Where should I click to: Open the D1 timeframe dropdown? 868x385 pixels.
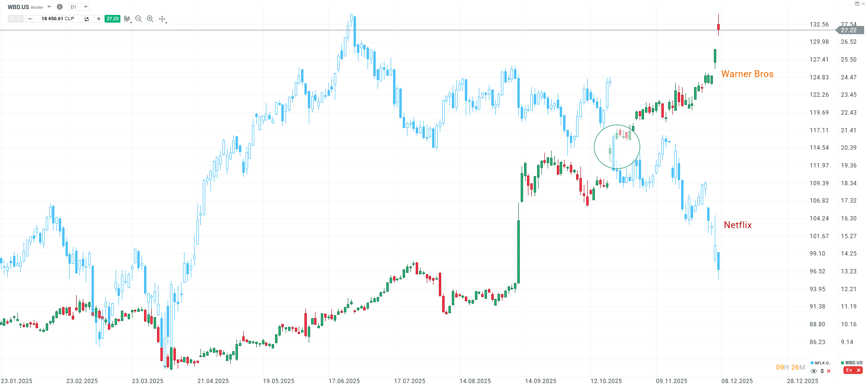(x=79, y=7)
